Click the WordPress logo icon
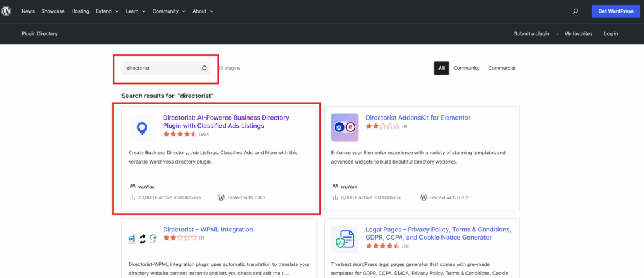The image size is (644, 278). click(6, 11)
